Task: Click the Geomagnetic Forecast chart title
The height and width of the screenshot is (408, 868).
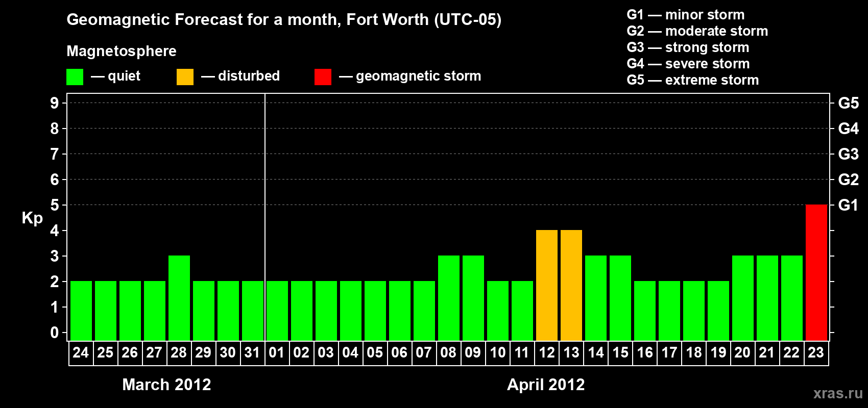Action: click(284, 20)
